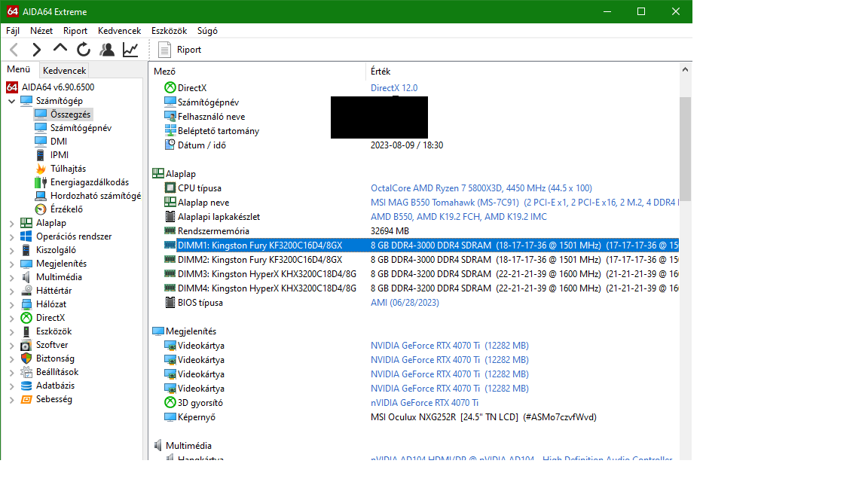
Task: Select the DIMM2: Kingston Fury row
Action: pyautogui.click(x=420, y=260)
